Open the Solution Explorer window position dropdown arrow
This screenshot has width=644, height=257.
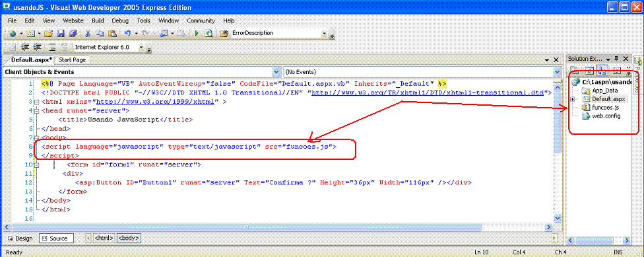(x=608, y=59)
